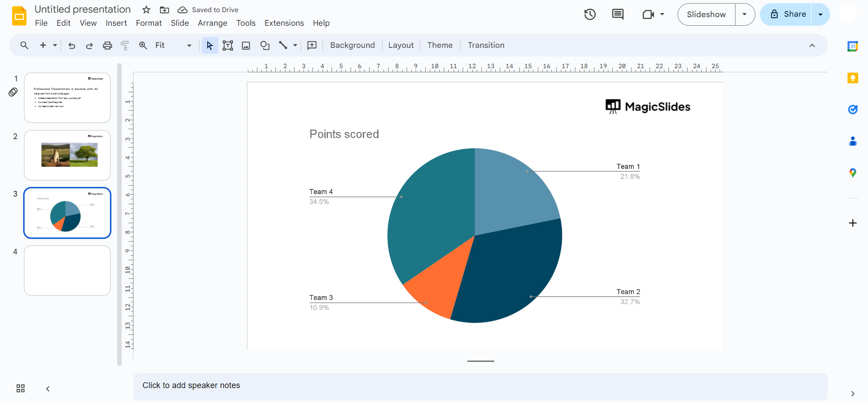
Task: Select the line tool
Action: (283, 45)
